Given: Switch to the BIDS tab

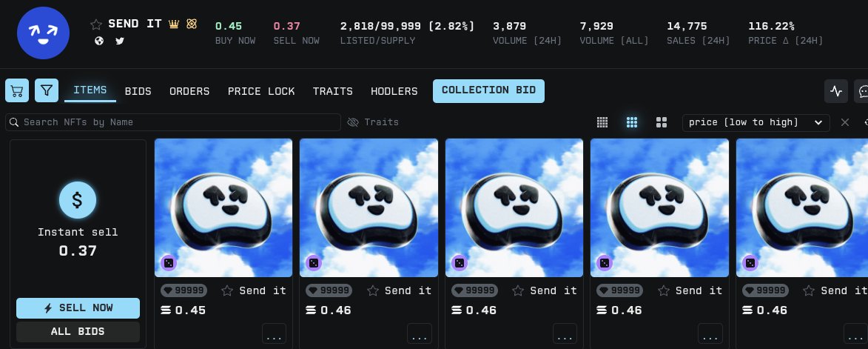Looking at the screenshot, I should pyautogui.click(x=138, y=91).
